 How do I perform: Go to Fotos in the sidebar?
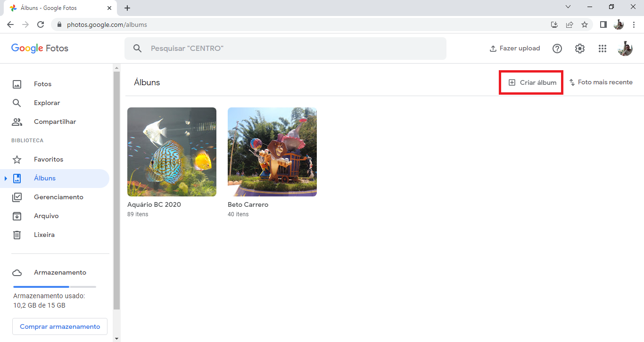click(x=55, y=84)
